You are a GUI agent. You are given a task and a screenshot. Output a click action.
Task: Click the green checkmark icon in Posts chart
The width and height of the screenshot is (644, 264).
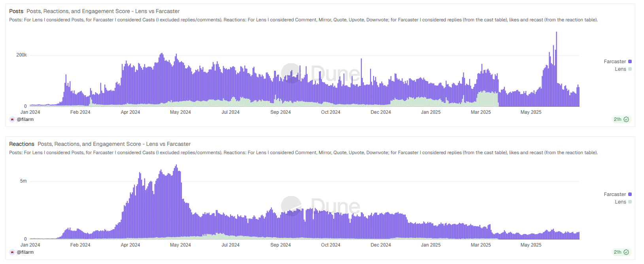click(x=626, y=119)
